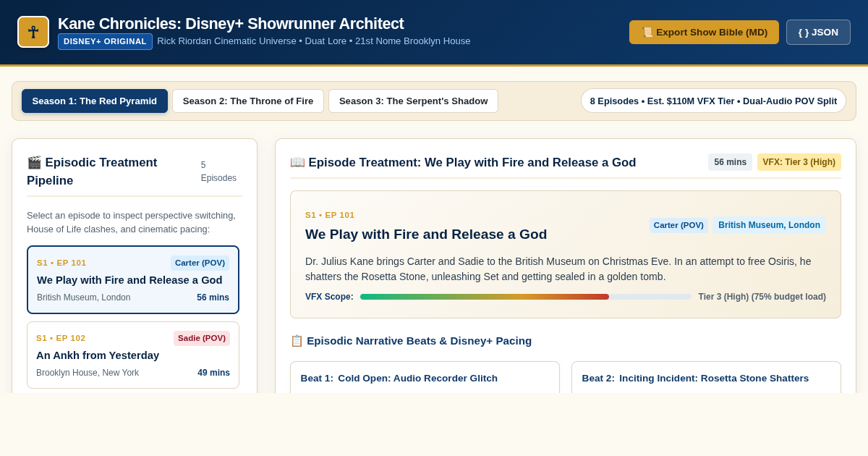The height and width of the screenshot is (456, 868).
Task: Click the 8 Episodes VFX Tier summary pill
Action: [x=713, y=101]
